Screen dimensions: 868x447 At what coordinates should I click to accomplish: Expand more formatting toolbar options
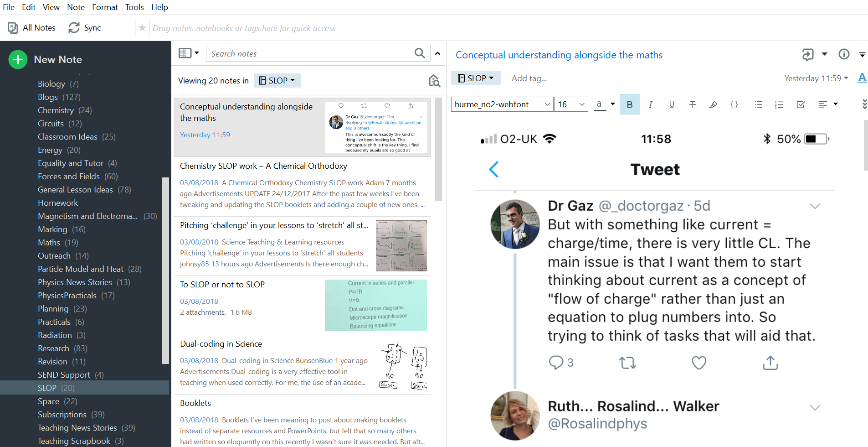coord(864,104)
